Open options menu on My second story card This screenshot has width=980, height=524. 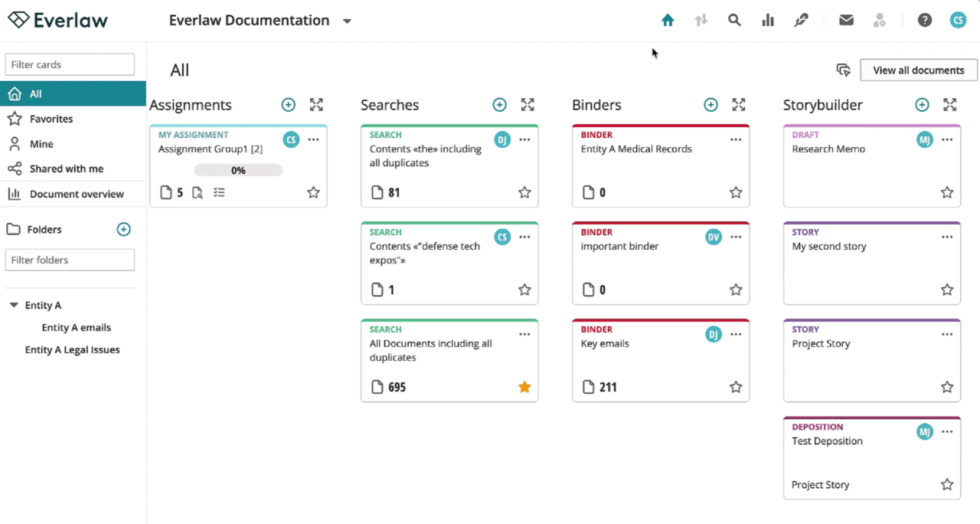click(947, 237)
